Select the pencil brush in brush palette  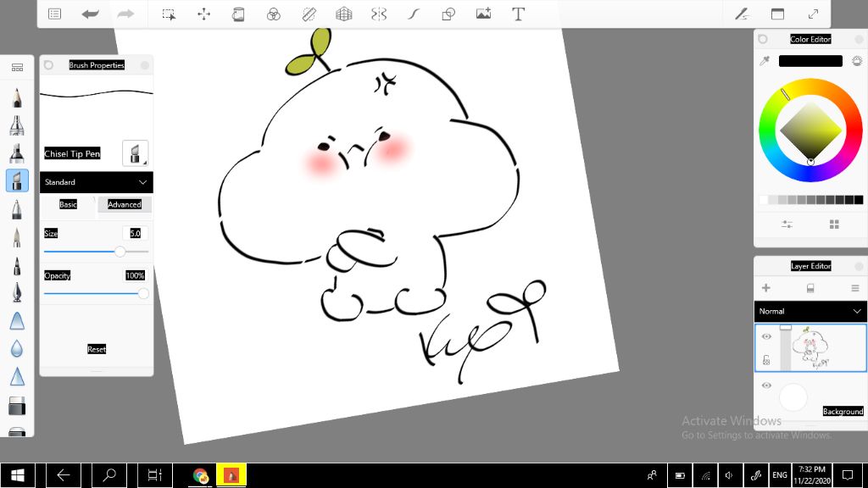tap(16, 98)
